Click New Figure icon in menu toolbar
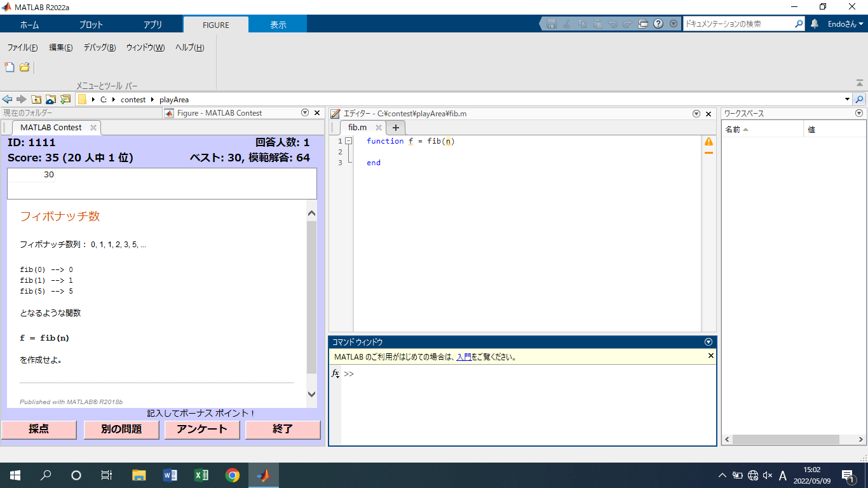This screenshot has height=488, width=868. tap(10, 67)
